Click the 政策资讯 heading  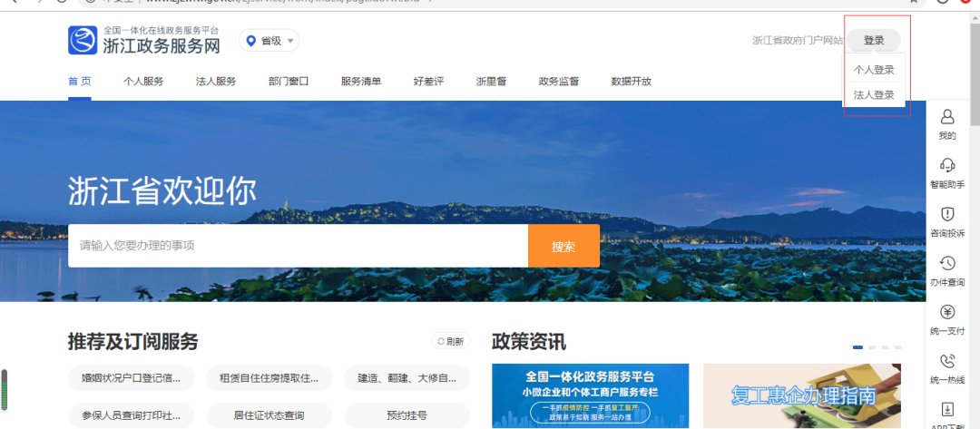coord(529,342)
